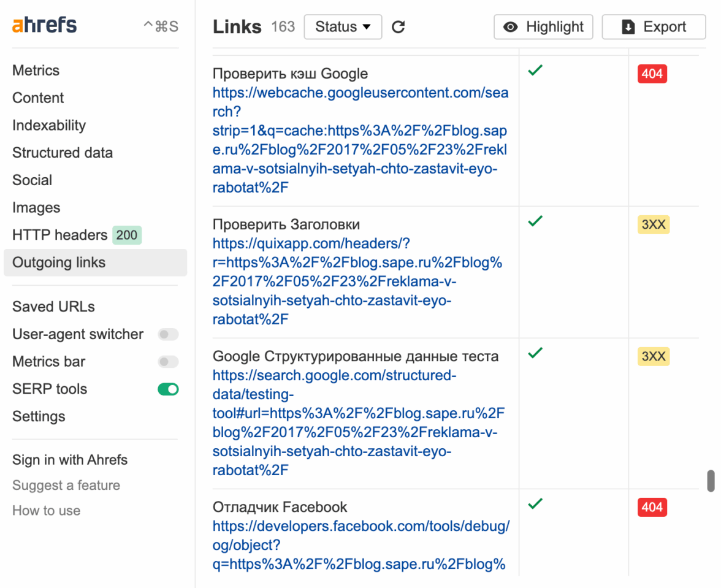Click the refresh links icon
721x588 pixels.
coord(399,27)
